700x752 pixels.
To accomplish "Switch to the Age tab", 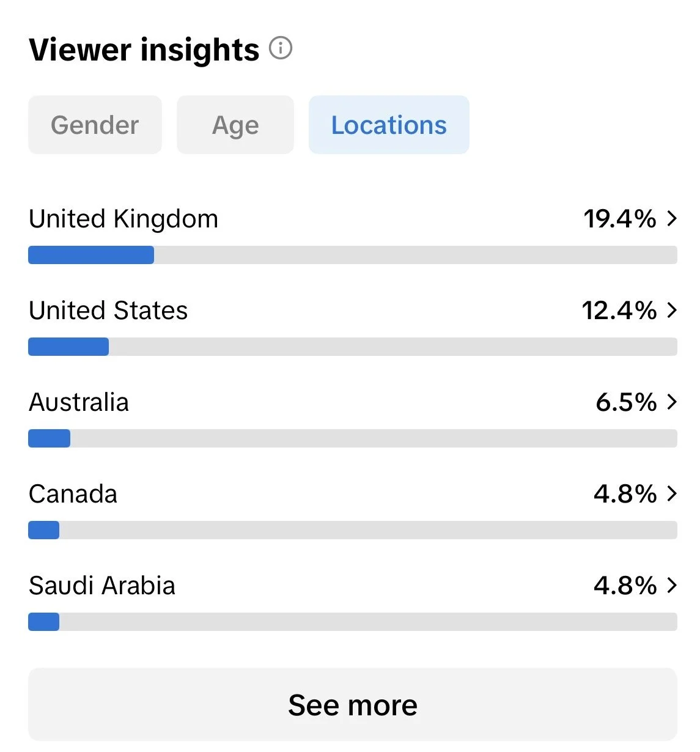I will pyautogui.click(x=235, y=125).
